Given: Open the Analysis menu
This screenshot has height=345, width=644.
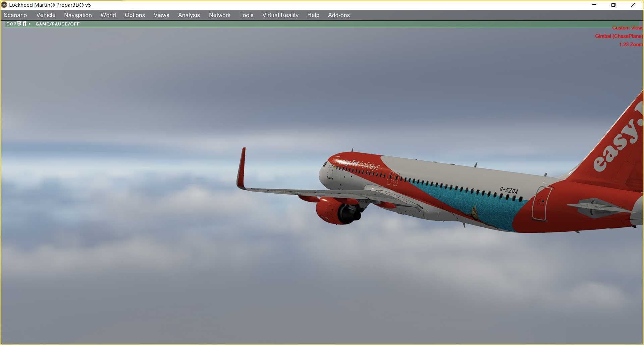Looking at the screenshot, I should point(189,15).
